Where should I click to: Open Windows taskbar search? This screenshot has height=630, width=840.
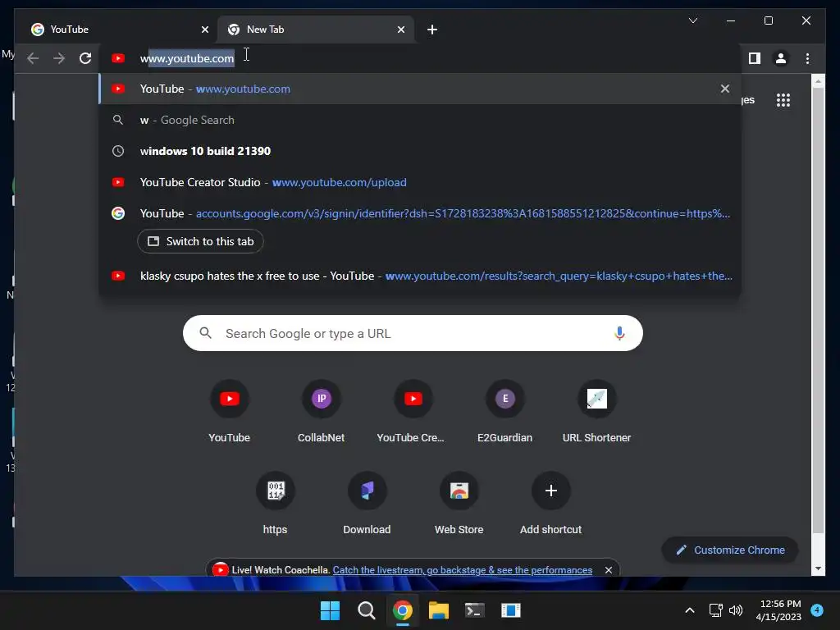coord(367,610)
